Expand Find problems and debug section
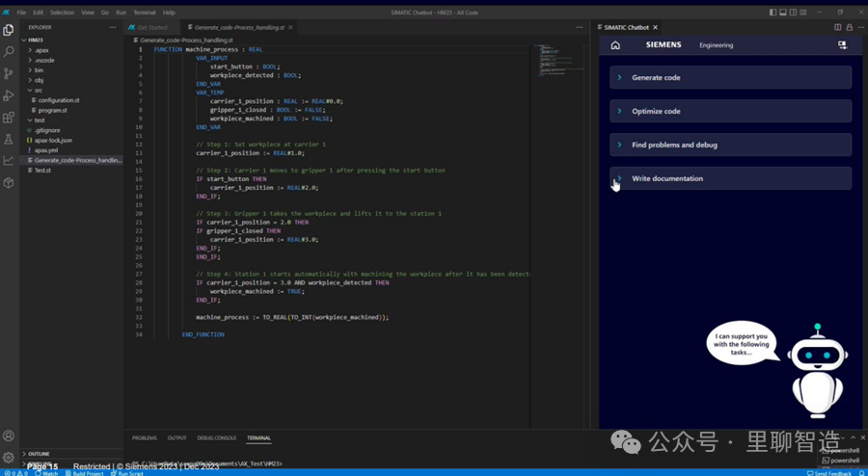 [731, 145]
